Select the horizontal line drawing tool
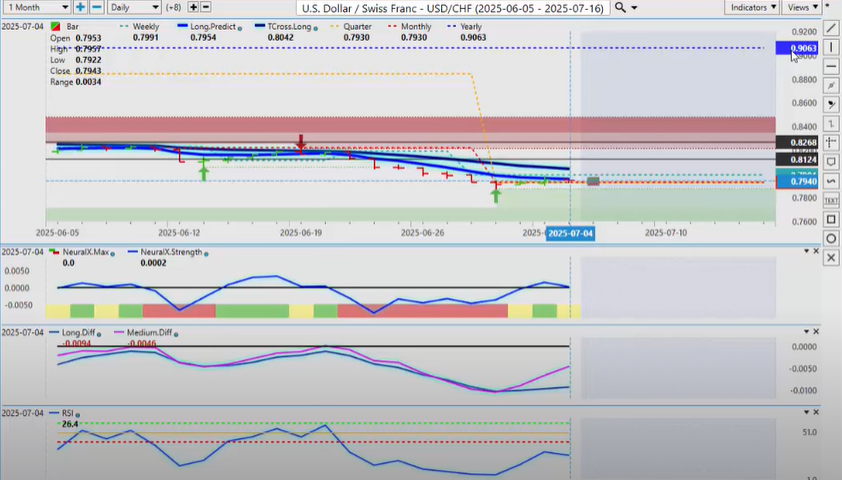 831,66
